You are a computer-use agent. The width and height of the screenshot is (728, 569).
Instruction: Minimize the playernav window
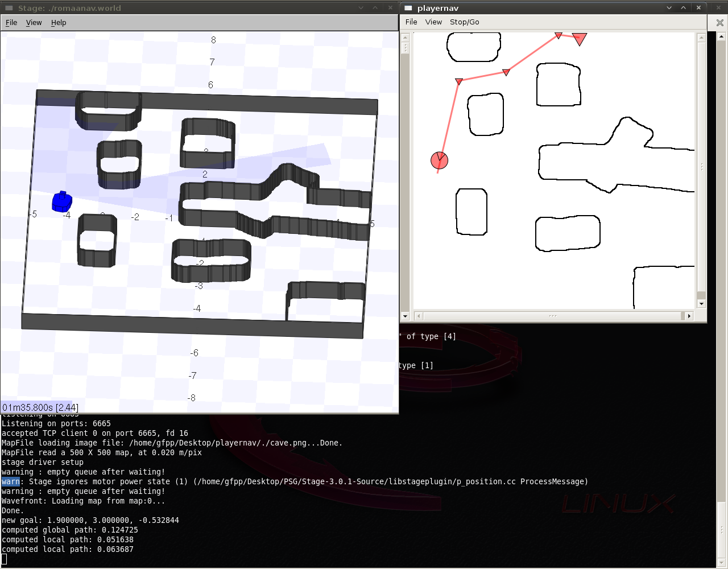tap(669, 8)
